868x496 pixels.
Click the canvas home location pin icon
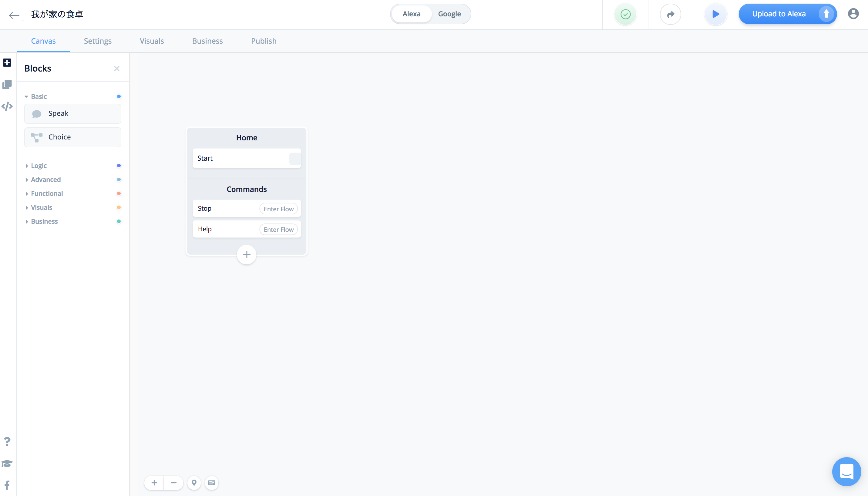(x=194, y=483)
